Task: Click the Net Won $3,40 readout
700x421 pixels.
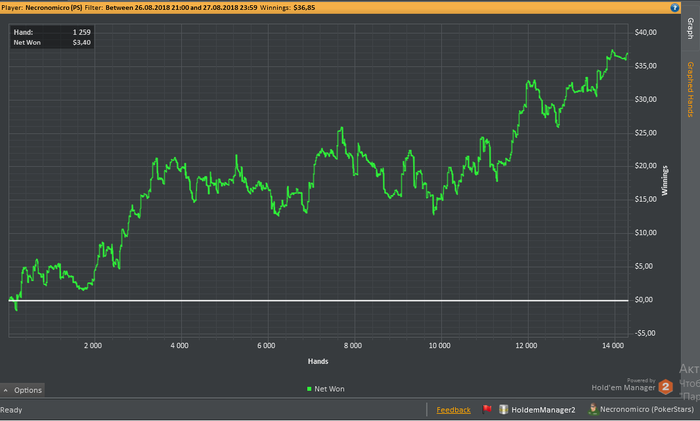Action: [52, 42]
